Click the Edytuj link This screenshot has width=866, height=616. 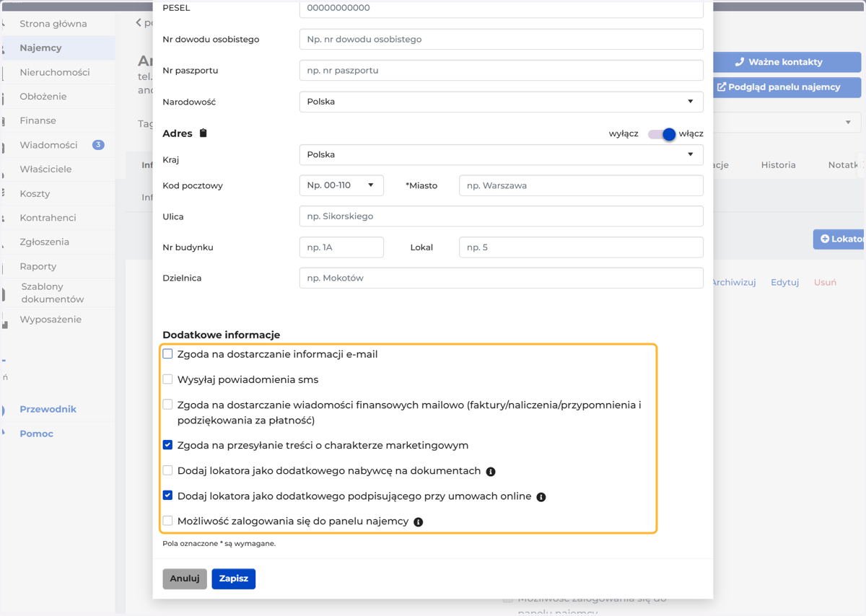(784, 282)
